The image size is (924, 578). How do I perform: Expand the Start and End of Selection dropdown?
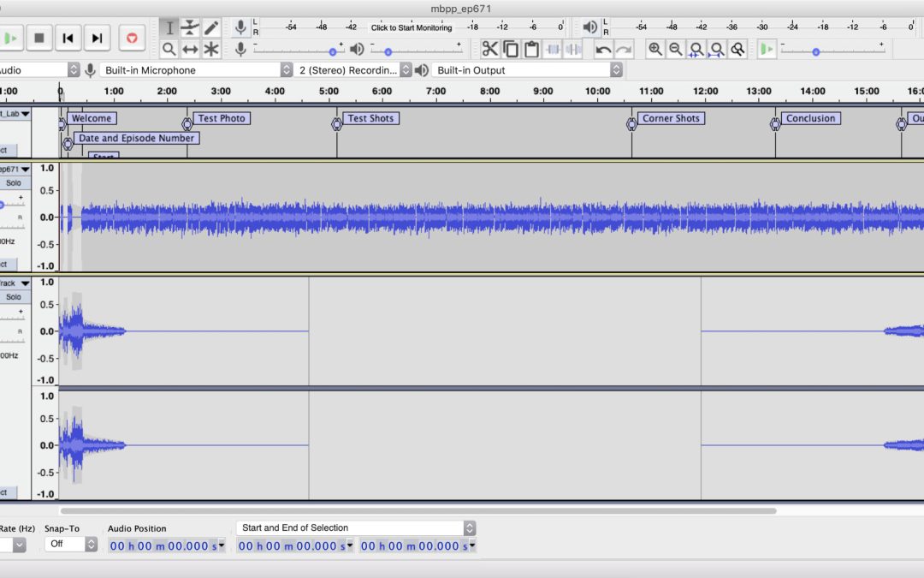(355, 528)
